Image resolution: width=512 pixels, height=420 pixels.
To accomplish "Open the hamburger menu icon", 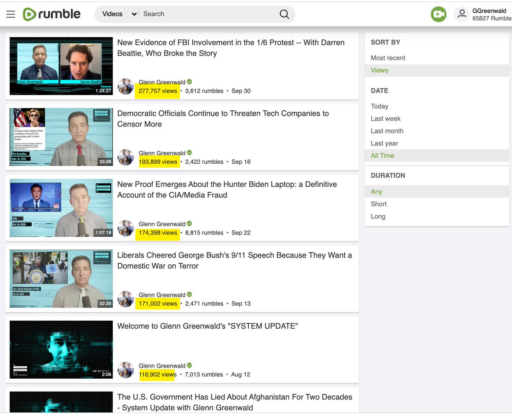I will (x=11, y=14).
